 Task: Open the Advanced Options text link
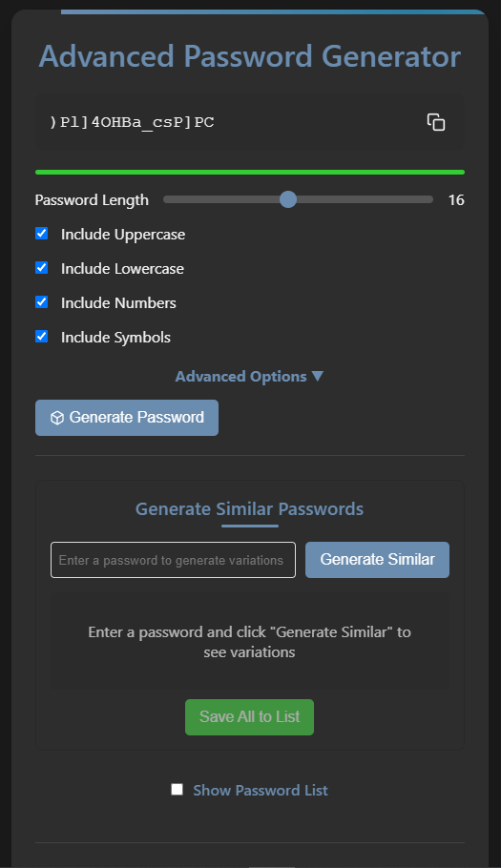tap(240, 377)
